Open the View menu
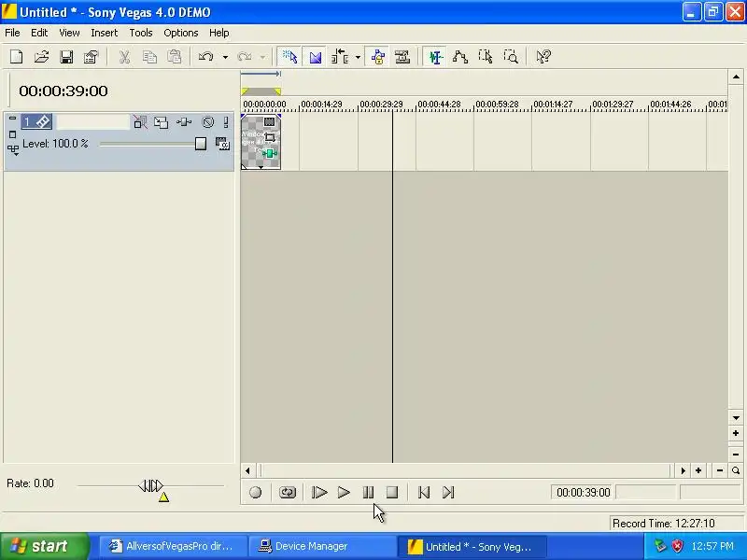 click(69, 33)
